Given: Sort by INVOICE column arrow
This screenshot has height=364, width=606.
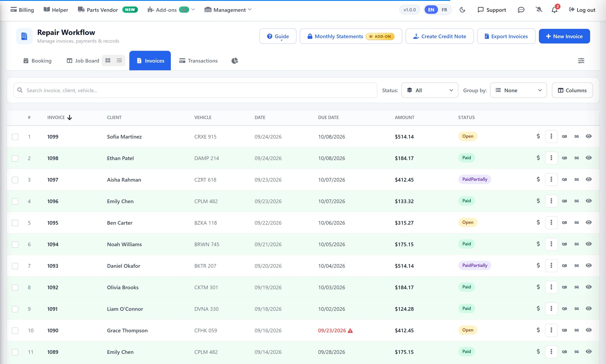Looking at the screenshot, I should click(70, 117).
